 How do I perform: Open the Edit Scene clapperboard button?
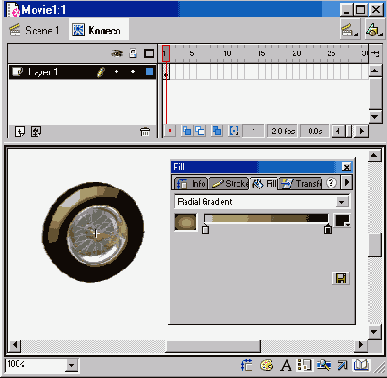pos(349,30)
